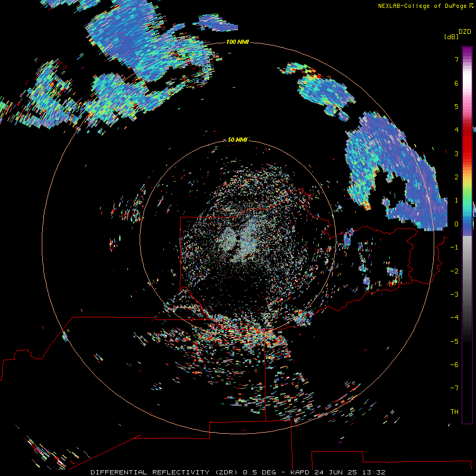The image size is (476, 476).
Task: Click the 5 tick on the color scale
Action: 456,106
